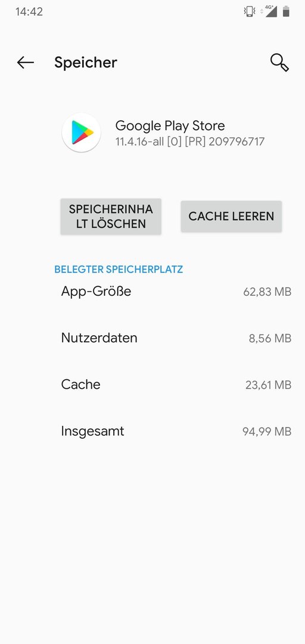Tap the 94,99 MB total value

[x=267, y=432]
